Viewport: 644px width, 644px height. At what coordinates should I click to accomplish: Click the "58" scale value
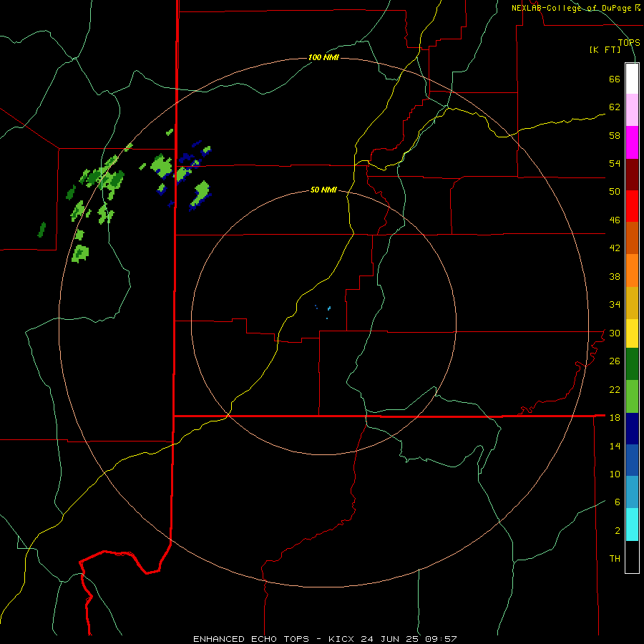tap(615, 135)
